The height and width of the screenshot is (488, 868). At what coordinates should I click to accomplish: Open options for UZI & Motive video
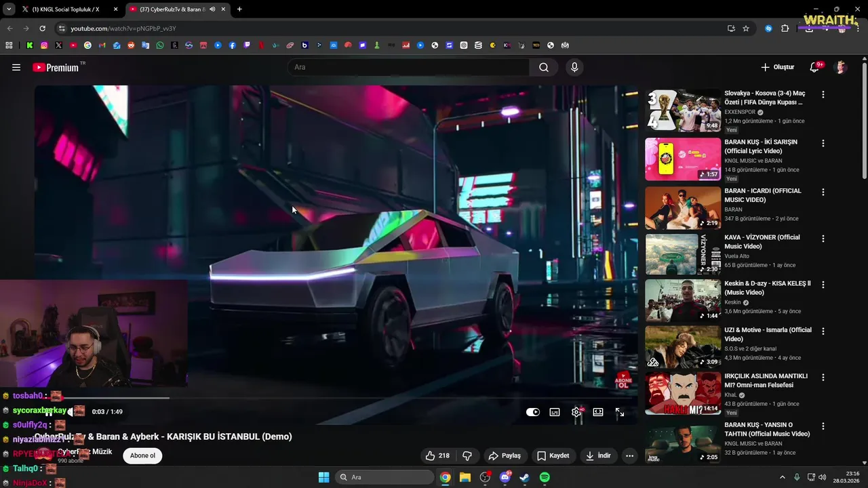click(x=823, y=331)
